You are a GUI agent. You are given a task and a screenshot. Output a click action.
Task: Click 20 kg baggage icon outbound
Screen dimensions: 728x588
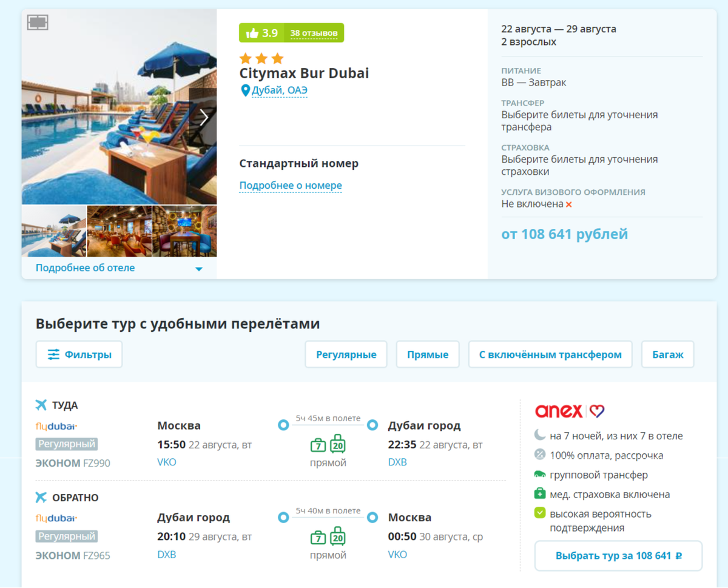pos(338,444)
